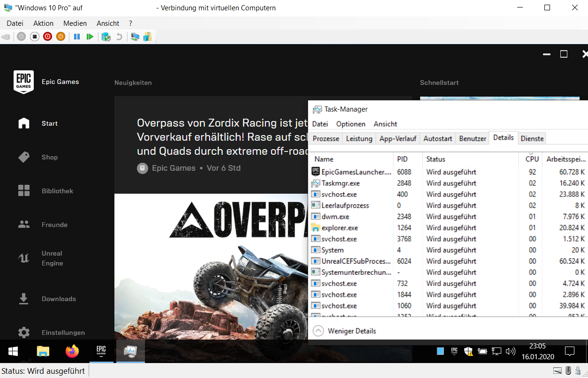Open Windows Security tray icon
Screen dimensions: 588x378
coord(467,351)
